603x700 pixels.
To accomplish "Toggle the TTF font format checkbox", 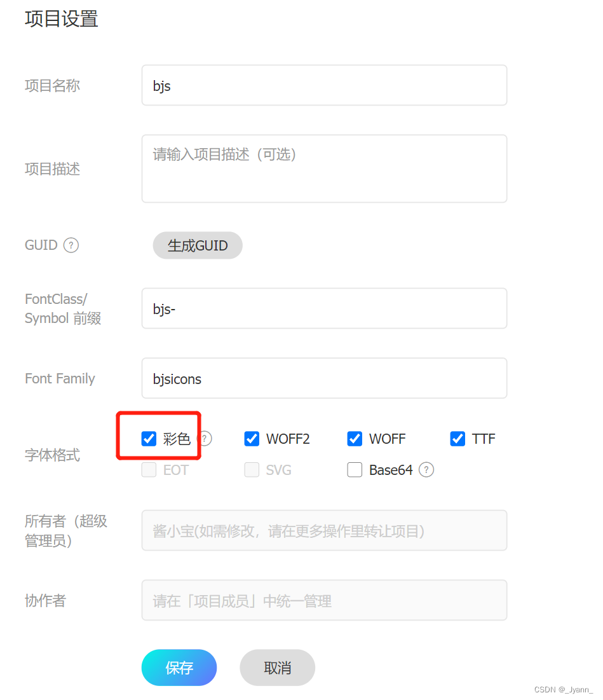I will click(457, 438).
